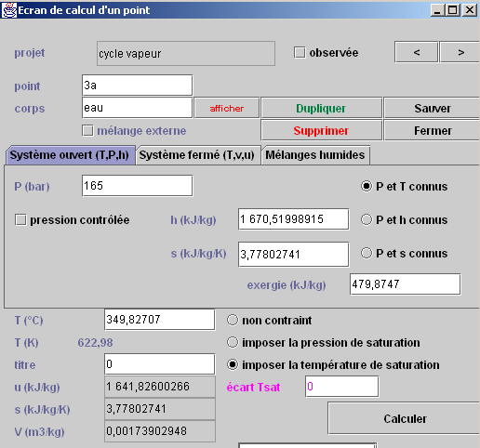Screen dimensions: 480x448
Task: Click the red afficher button
Action: 227,108
